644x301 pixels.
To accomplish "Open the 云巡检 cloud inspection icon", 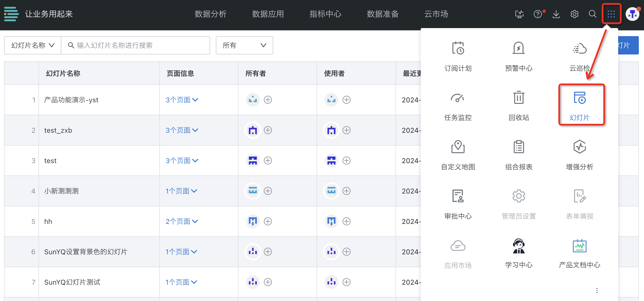I will [579, 48].
